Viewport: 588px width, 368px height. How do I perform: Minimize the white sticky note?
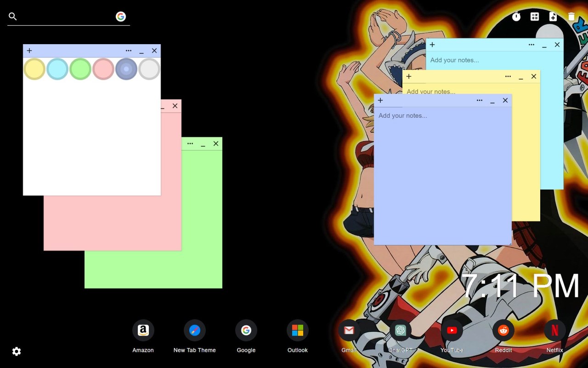(x=141, y=51)
